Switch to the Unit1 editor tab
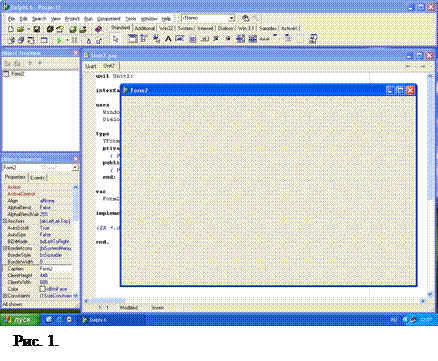Screen dimensions: 438x361 pos(91,66)
